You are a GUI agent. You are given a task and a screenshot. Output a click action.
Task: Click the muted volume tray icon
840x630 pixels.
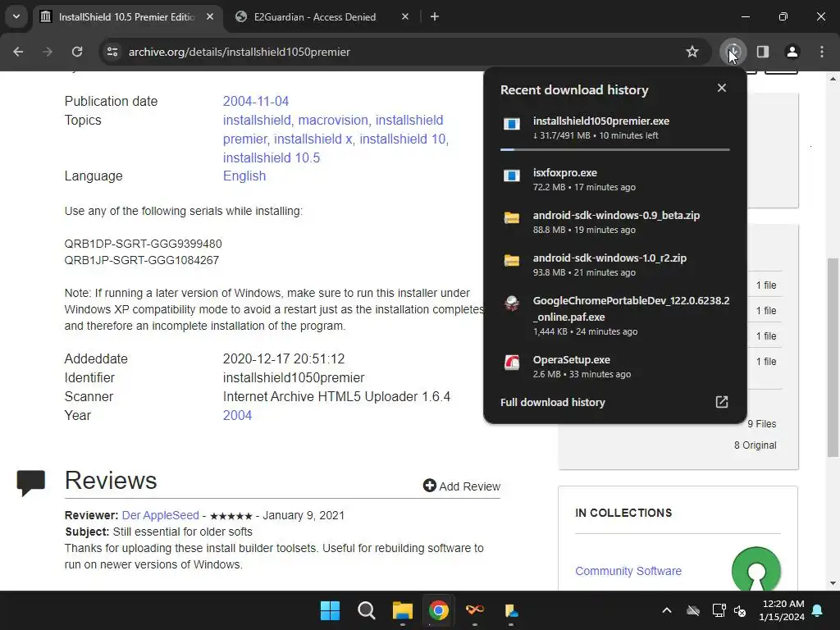[x=741, y=610]
